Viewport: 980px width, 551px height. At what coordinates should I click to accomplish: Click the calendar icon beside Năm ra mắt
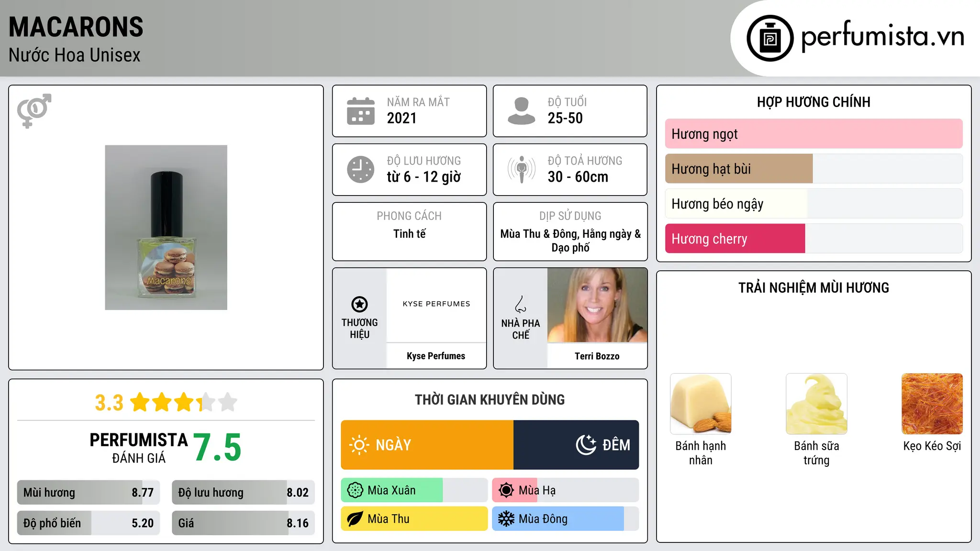click(361, 111)
